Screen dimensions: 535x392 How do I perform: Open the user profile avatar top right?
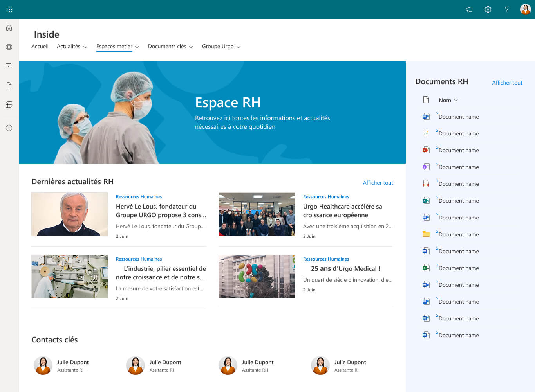pyautogui.click(x=525, y=9)
